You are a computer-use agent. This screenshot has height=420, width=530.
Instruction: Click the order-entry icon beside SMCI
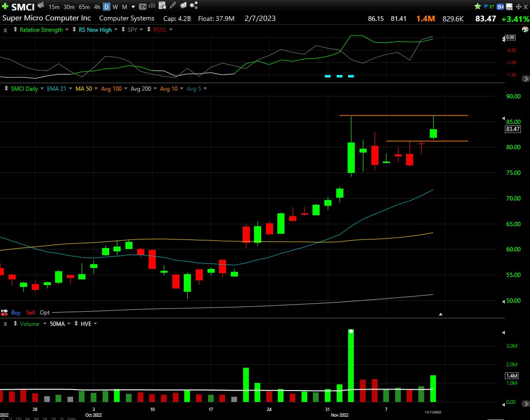pos(41,5)
